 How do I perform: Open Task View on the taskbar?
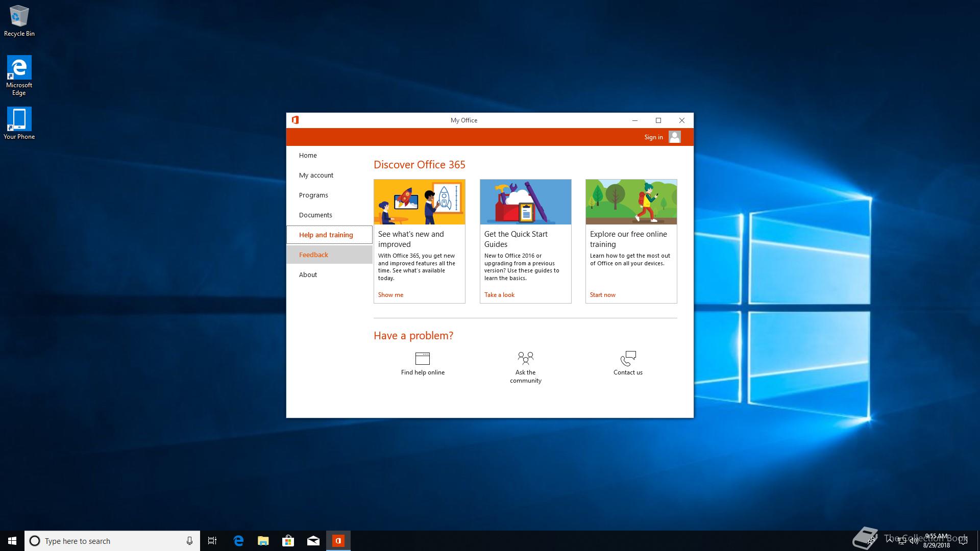point(212,541)
